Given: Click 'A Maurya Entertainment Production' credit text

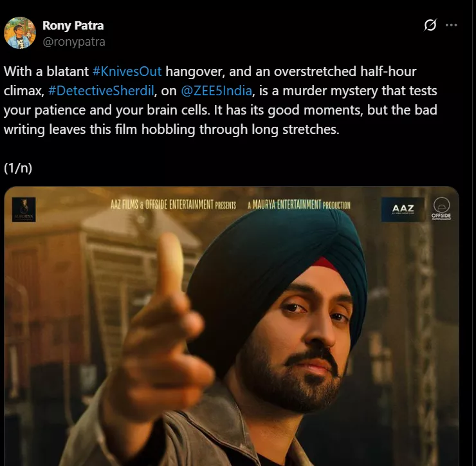Looking at the screenshot, I should [298, 205].
